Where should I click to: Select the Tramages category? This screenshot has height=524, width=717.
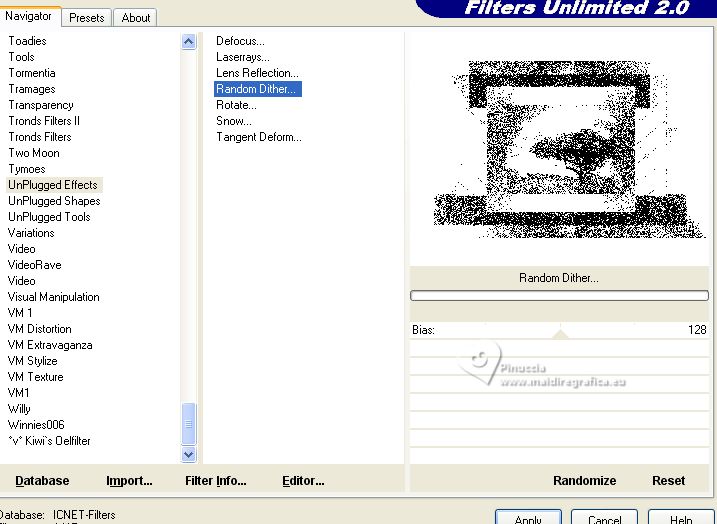pyautogui.click(x=32, y=89)
